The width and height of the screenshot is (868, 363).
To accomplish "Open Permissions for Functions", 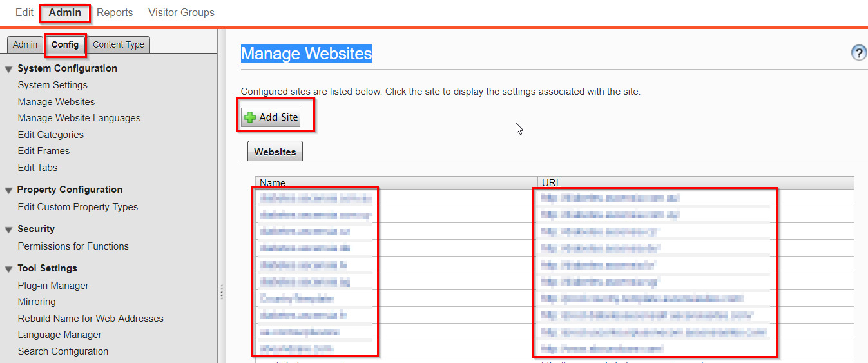I will (73, 246).
